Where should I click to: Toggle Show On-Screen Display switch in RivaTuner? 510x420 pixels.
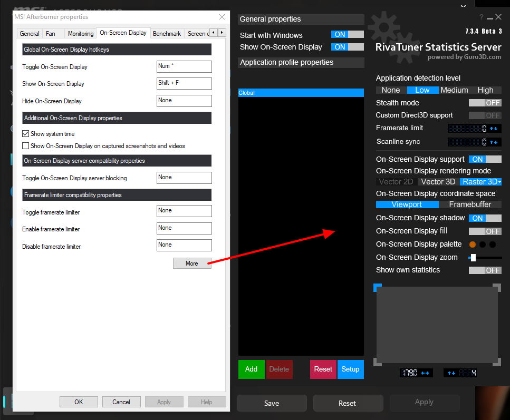tap(348, 47)
